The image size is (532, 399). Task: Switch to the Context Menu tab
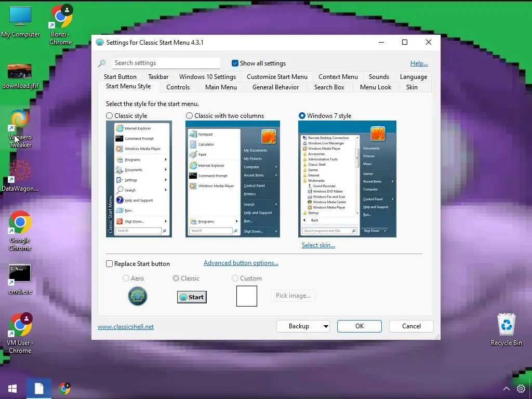(x=338, y=77)
